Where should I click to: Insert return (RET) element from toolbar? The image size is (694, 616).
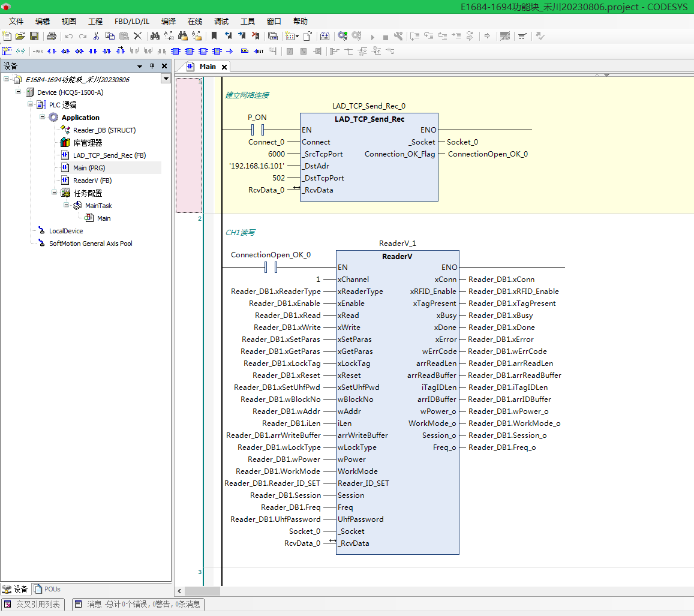259,51
